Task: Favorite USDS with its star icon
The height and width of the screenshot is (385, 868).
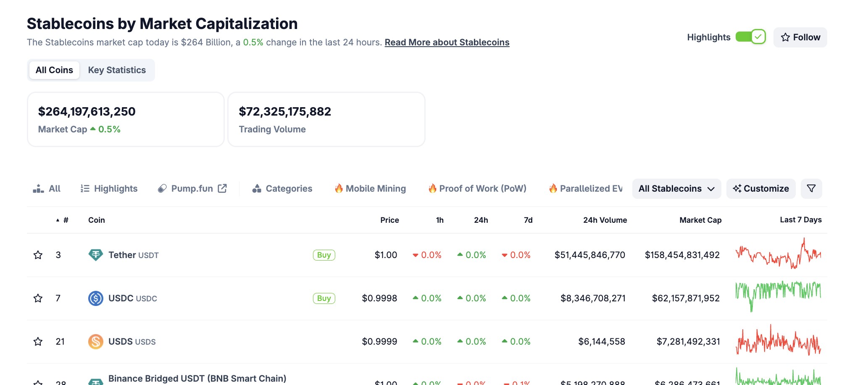Action: tap(38, 341)
